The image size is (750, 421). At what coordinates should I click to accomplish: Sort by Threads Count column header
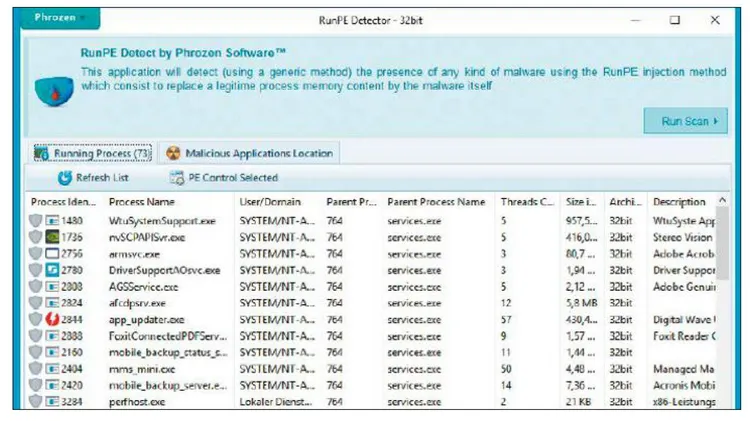click(527, 202)
